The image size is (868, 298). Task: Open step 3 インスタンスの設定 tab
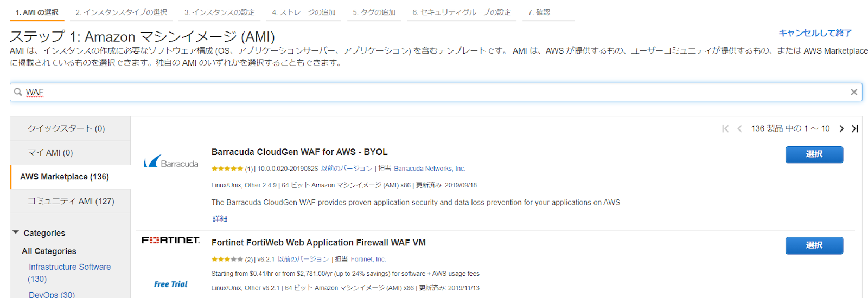tap(220, 12)
